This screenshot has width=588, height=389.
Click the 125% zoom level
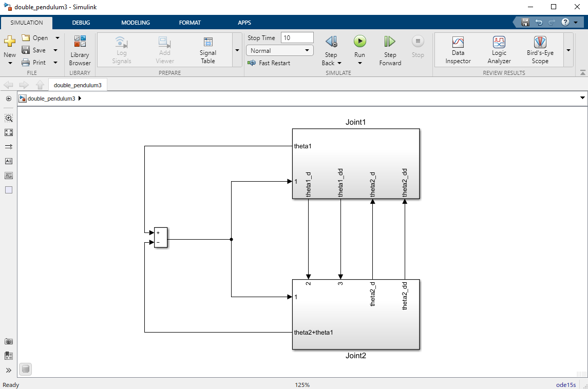click(302, 385)
